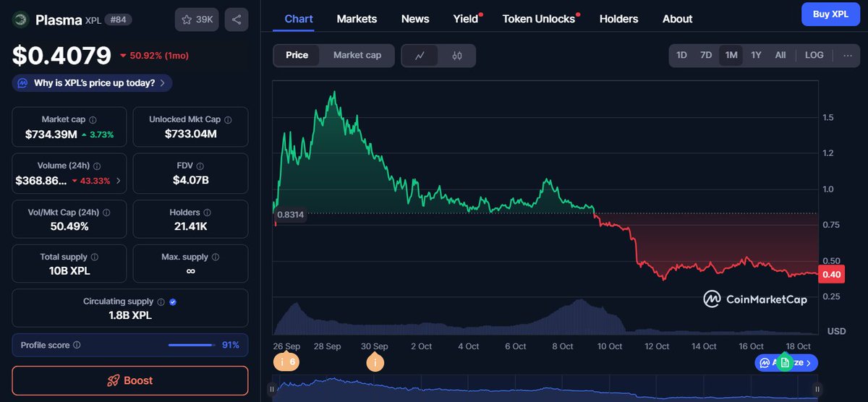Open Circulating supply info icon
This screenshot has height=402, width=868.
[x=161, y=302]
